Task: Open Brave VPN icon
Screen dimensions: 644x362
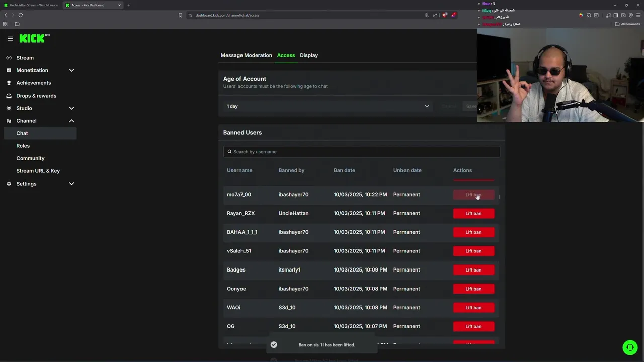Action: (631, 15)
